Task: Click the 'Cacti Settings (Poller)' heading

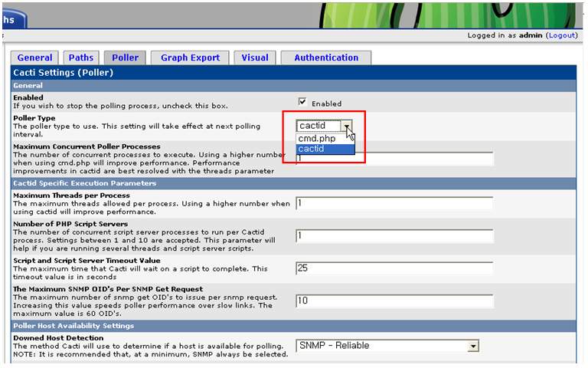Action: (63, 73)
